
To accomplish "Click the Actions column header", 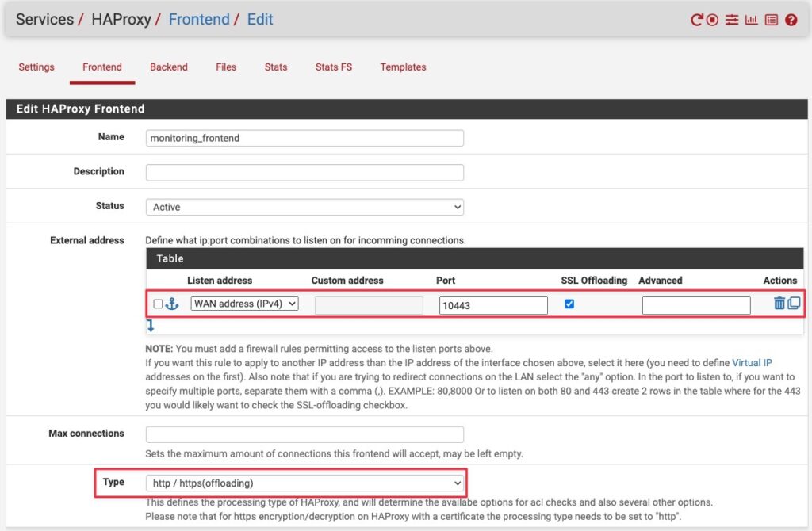I will tap(780, 281).
